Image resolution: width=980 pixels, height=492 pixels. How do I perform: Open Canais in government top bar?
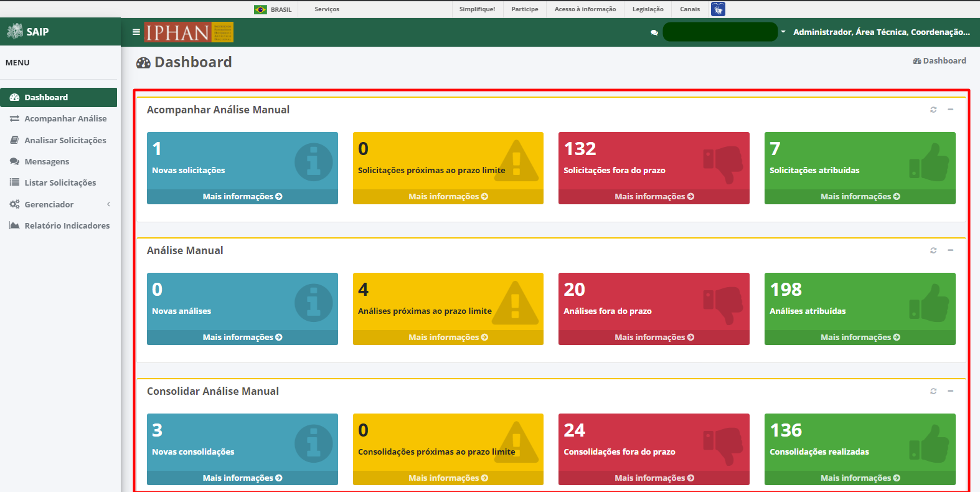[x=690, y=9]
